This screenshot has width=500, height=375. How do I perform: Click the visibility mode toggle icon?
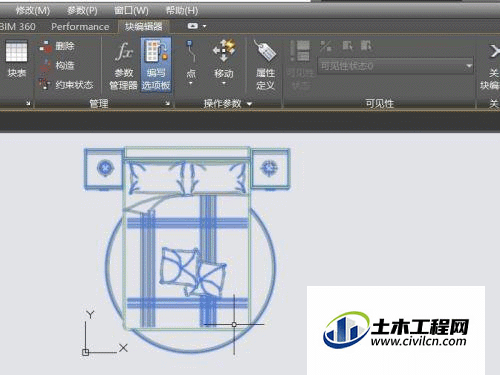pyautogui.click(x=325, y=46)
